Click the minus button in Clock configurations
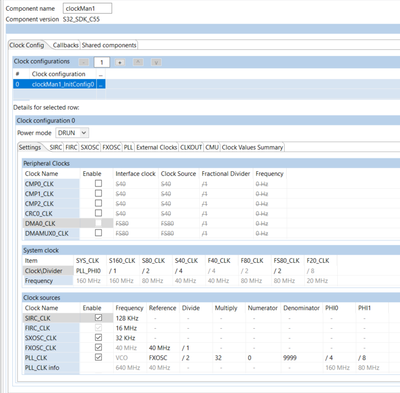The image size is (400, 393). (x=84, y=62)
